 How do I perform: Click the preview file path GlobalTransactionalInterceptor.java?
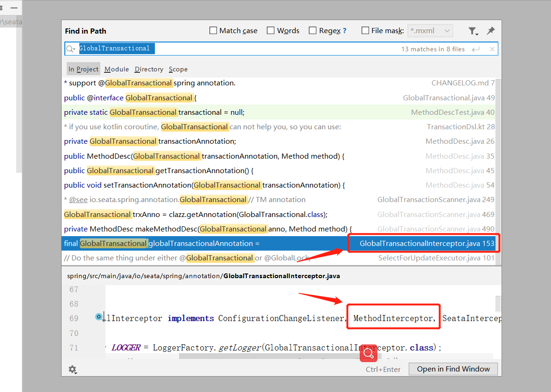pos(281,276)
